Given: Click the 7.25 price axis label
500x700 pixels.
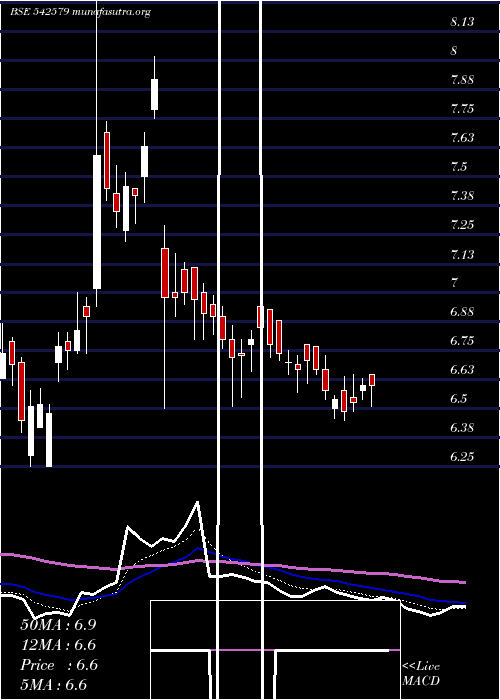Looking at the screenshot, I should [462, 225].
